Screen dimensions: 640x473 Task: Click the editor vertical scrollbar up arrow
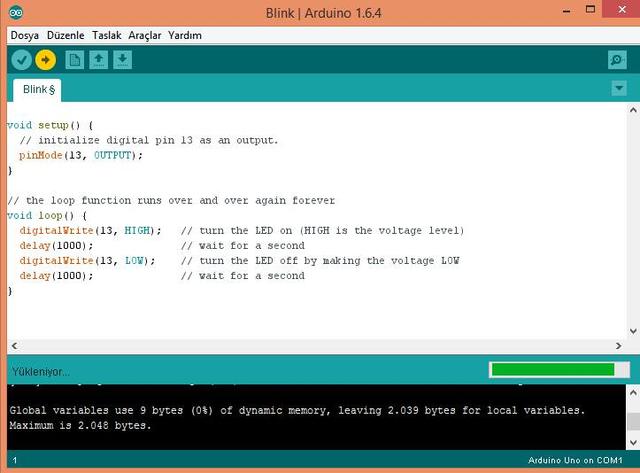click(633, 110)
